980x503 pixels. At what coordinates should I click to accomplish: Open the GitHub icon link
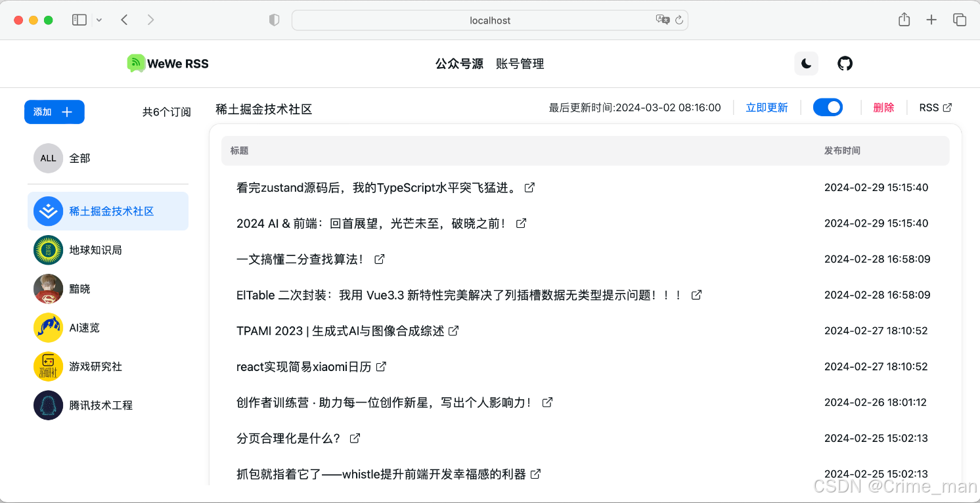(x=845, y=64)
